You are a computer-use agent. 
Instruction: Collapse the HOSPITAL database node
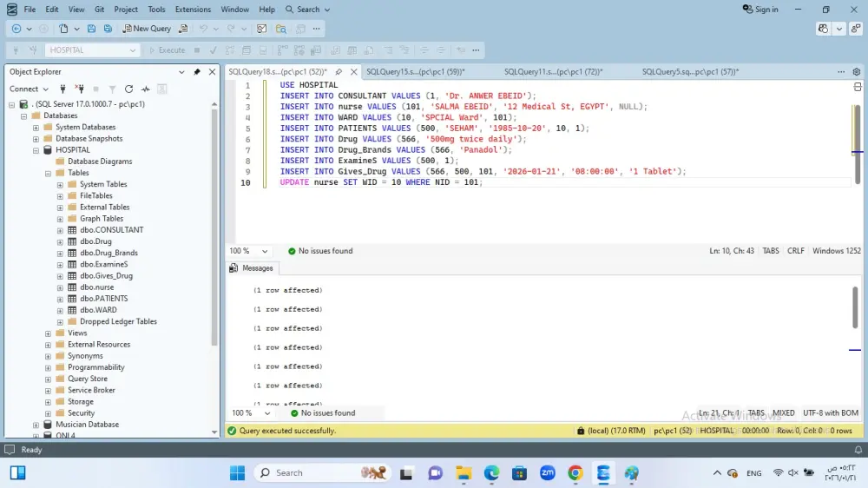point(36,150)
